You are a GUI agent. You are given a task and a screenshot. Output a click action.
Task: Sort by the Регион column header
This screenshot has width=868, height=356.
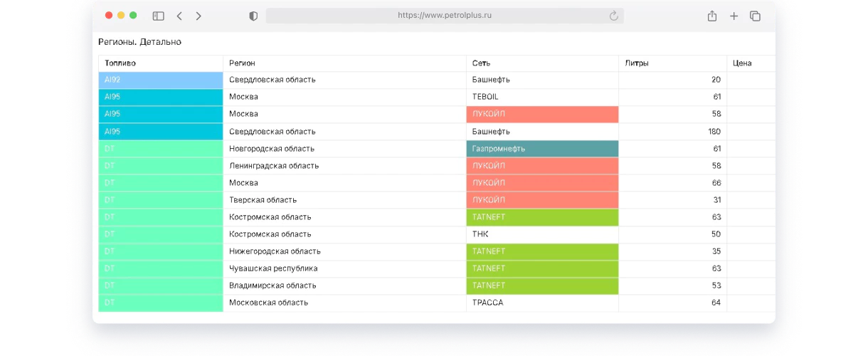[x=242, y=63]
